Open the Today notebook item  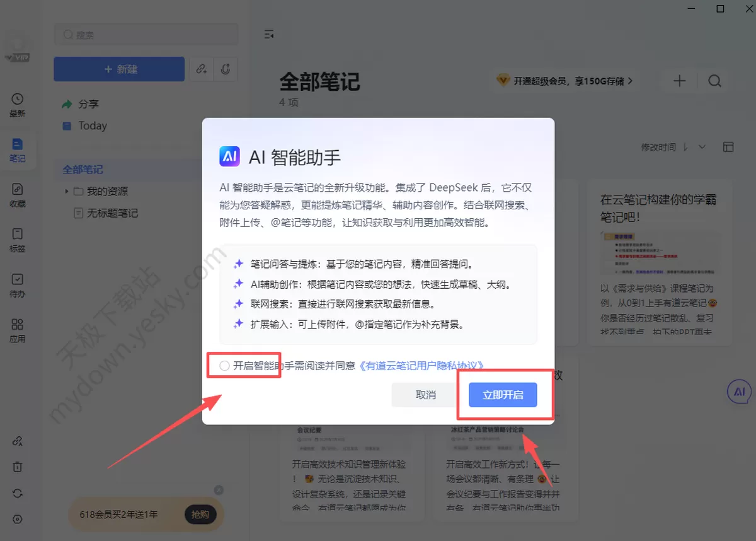(x=84, y=126)
